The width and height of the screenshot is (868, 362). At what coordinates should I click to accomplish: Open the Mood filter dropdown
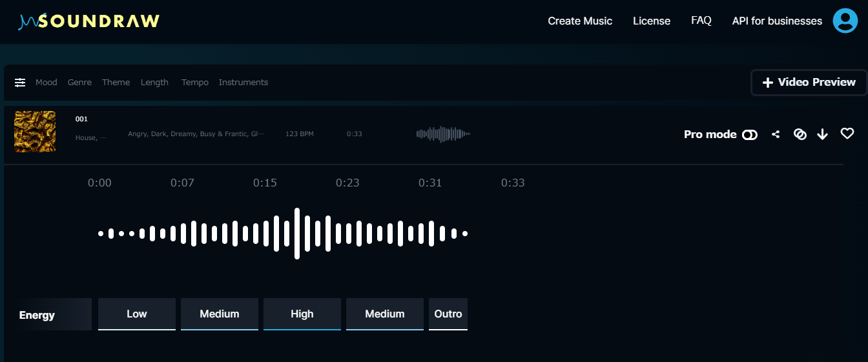(x=46, y=83)
